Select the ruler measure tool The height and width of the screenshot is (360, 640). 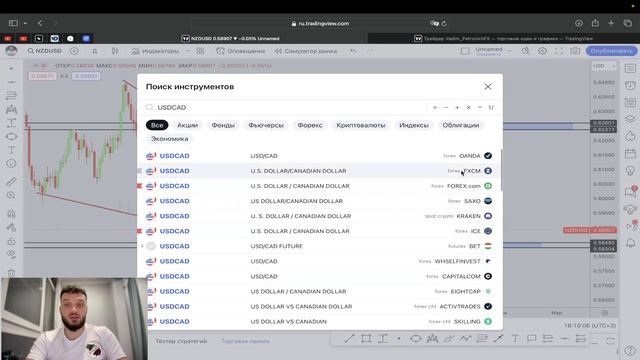point(11,182)
